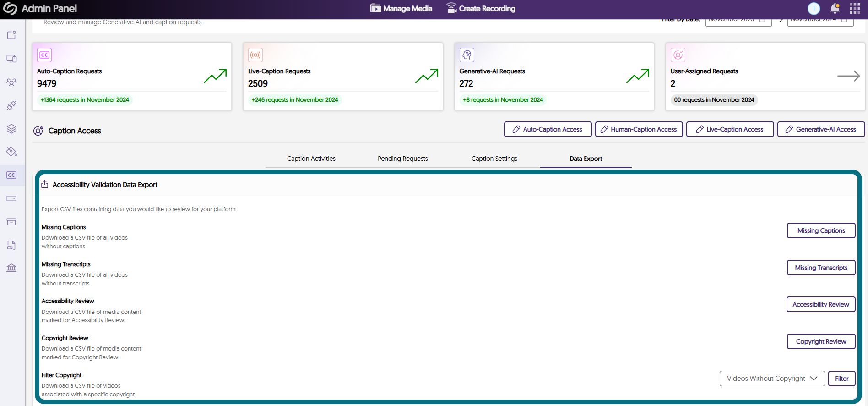This screenshot has width=868, height=406.
Task: Open the media file sidebar icon
Action: click(11, 245)
